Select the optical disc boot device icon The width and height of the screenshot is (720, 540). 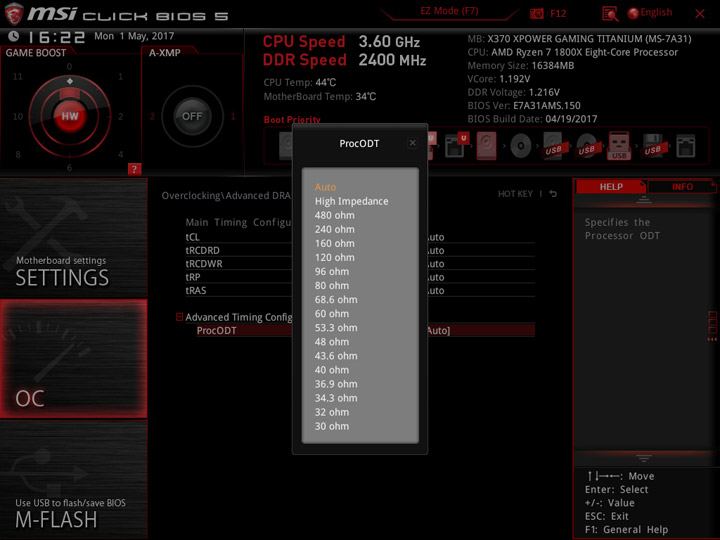tap(521, 146)
